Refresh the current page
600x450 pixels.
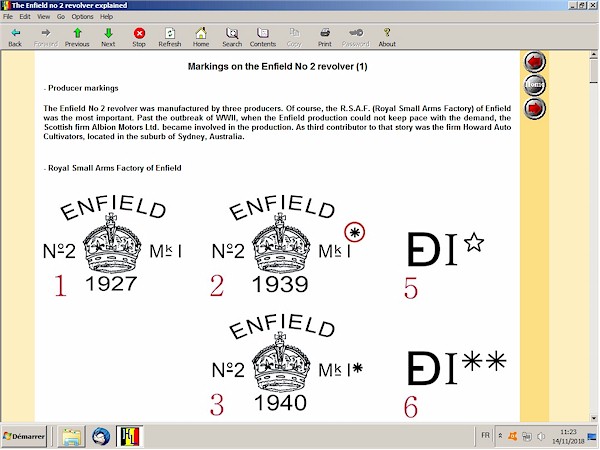tap(170, 37)
